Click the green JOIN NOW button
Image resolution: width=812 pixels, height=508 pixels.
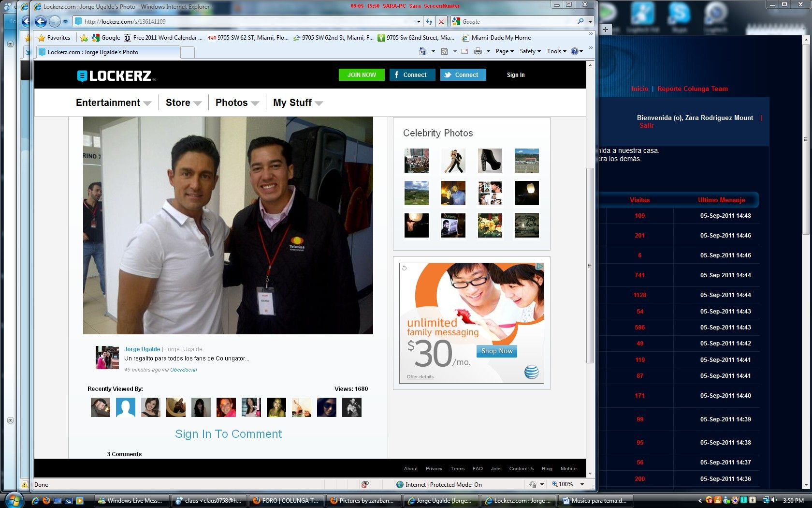[x=362, y=75]
